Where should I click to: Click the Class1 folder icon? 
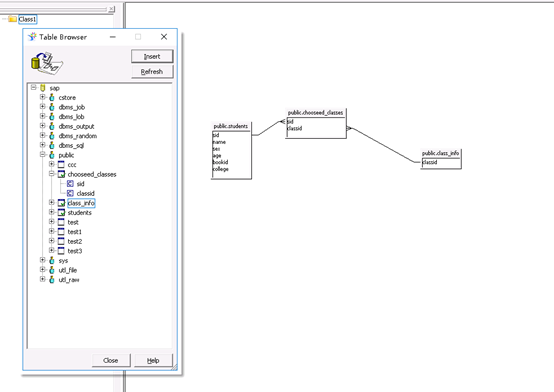(x=12, y=19)
